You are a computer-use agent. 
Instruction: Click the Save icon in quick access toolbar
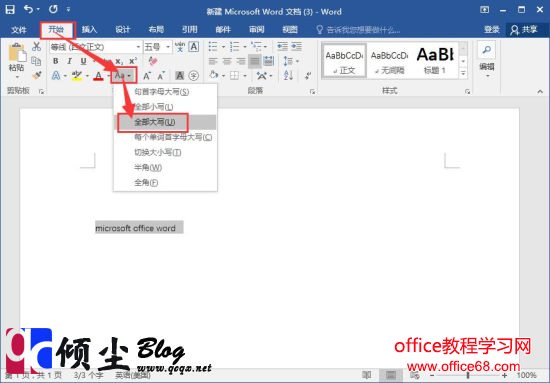pos(10,9)
